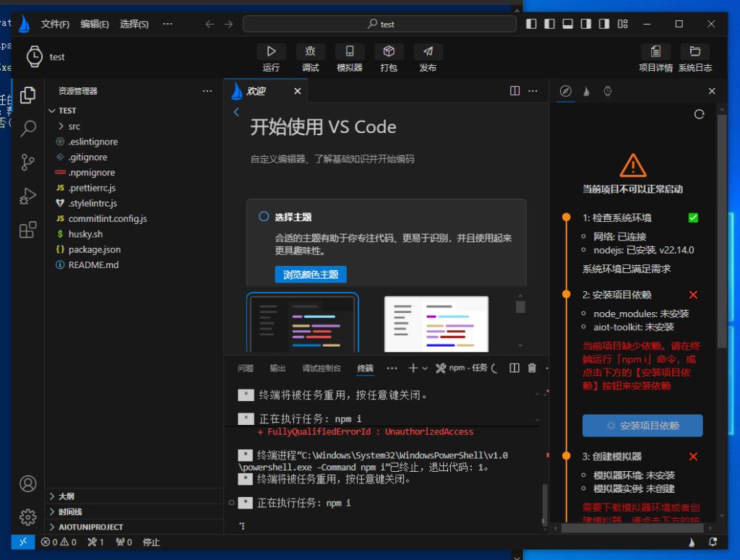Open the 编辑(E) menu

point(95,24)
